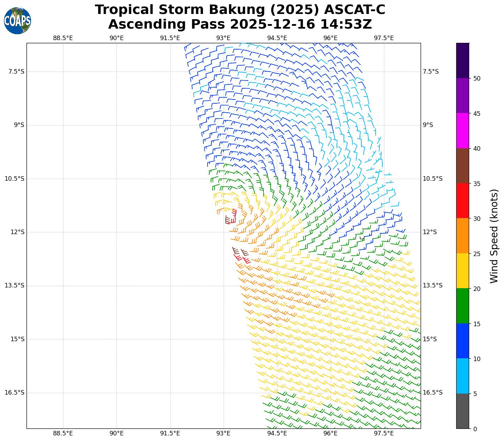Click the green 15-20 knots color band
This screenshot has width=504, height=441.
[462, 306]
